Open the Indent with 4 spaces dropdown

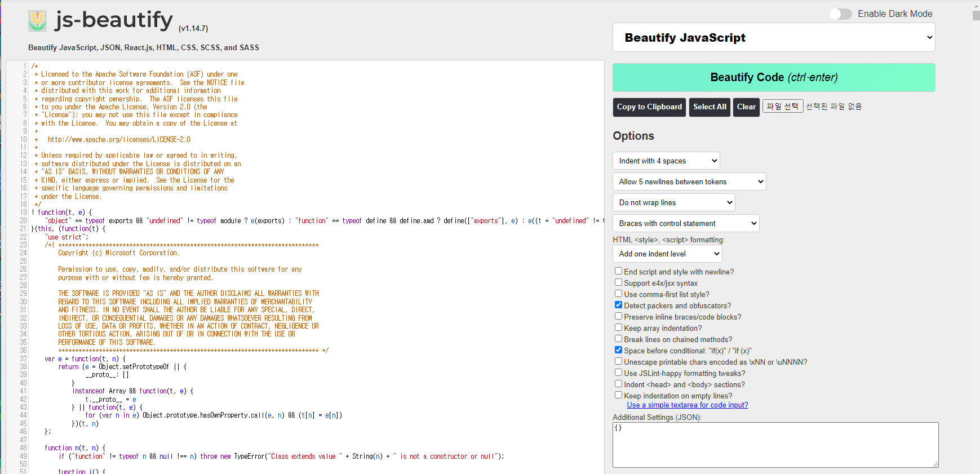(666, 161)
